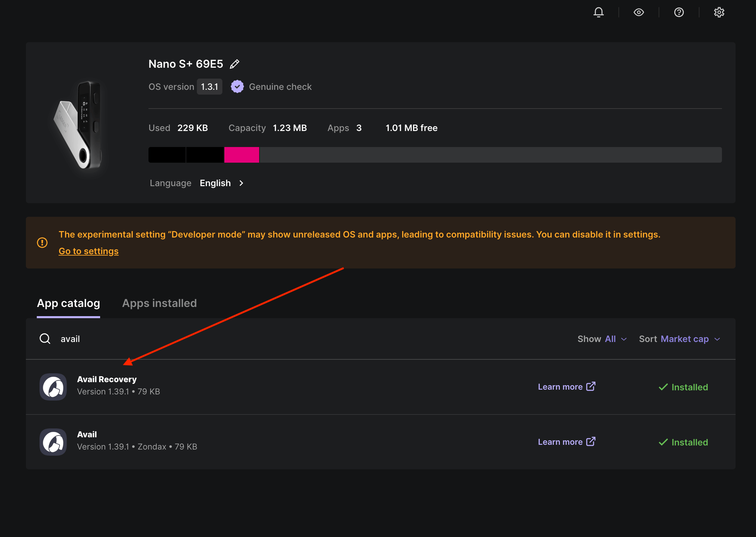Screen dimensions: 756x537
Task: Click the warning icon in developer mode banner
Action: pyautogui.click(x=42, y=243)
